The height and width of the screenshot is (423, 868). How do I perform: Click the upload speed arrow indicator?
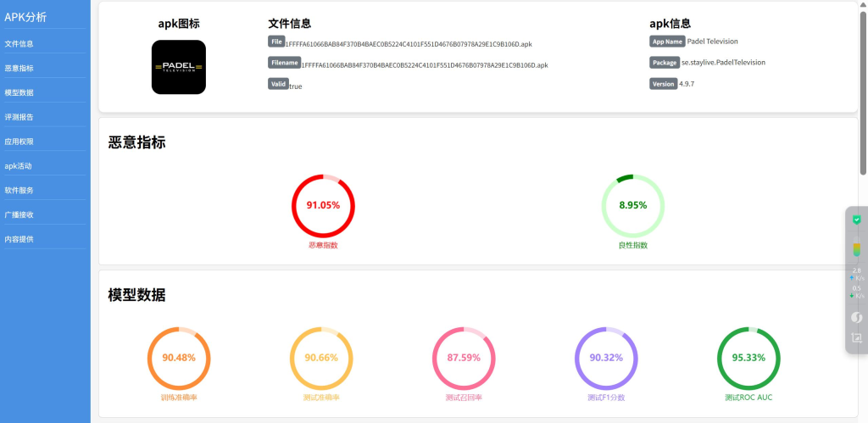click(851, 277)
